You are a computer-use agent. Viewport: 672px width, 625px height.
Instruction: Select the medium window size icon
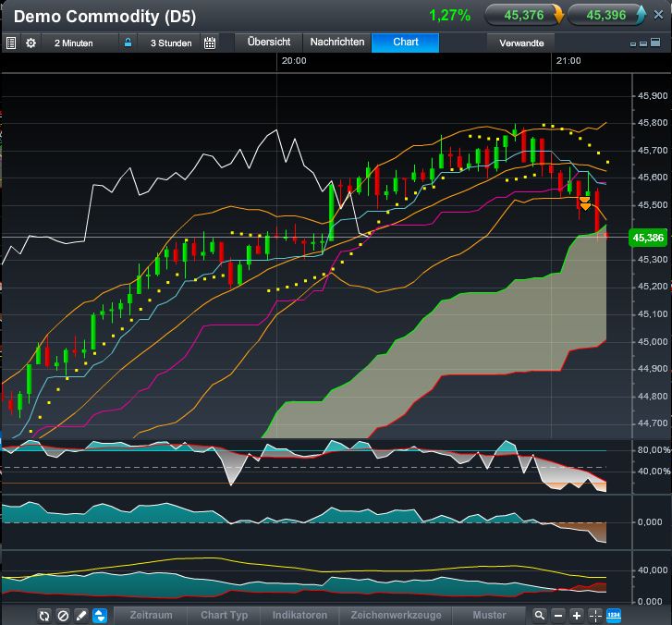click(642, 43)
